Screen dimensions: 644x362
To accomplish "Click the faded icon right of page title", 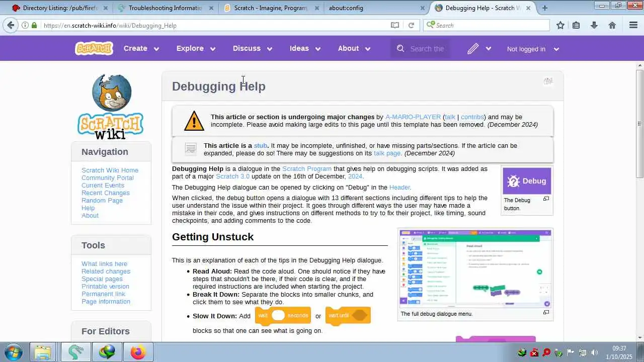I will tap(548, 81).
